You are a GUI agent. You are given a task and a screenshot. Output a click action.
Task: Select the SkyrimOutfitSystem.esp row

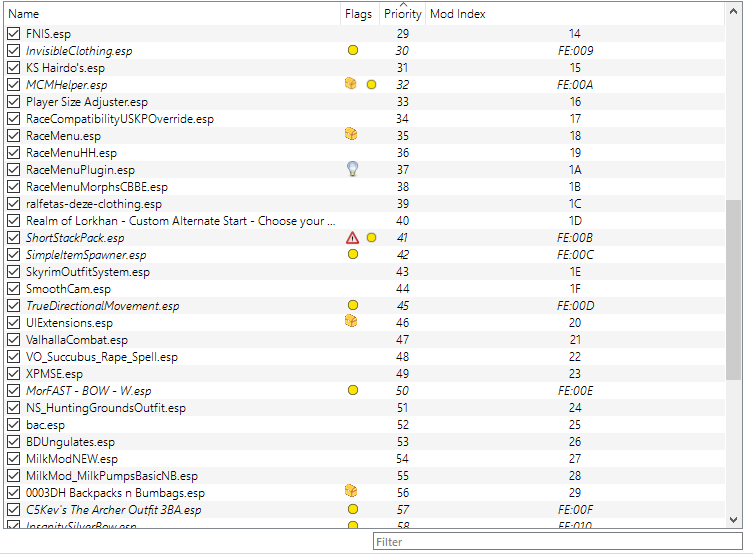click(364, 272)
